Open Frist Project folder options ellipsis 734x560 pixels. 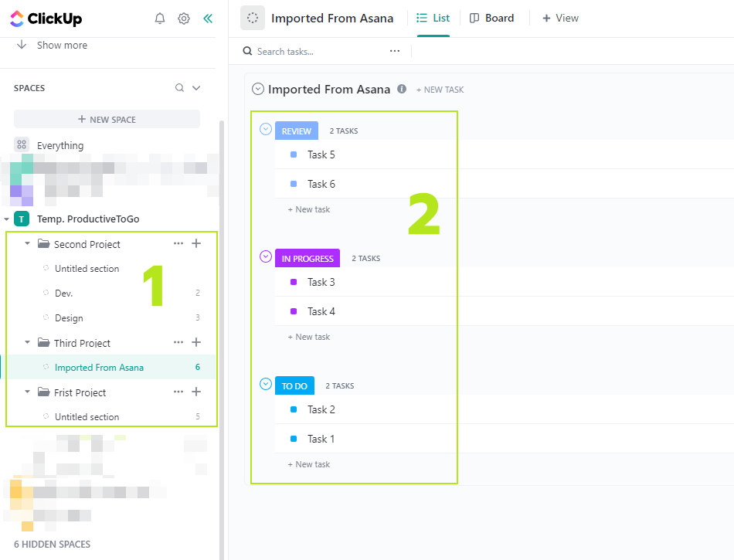pos(178,392)
